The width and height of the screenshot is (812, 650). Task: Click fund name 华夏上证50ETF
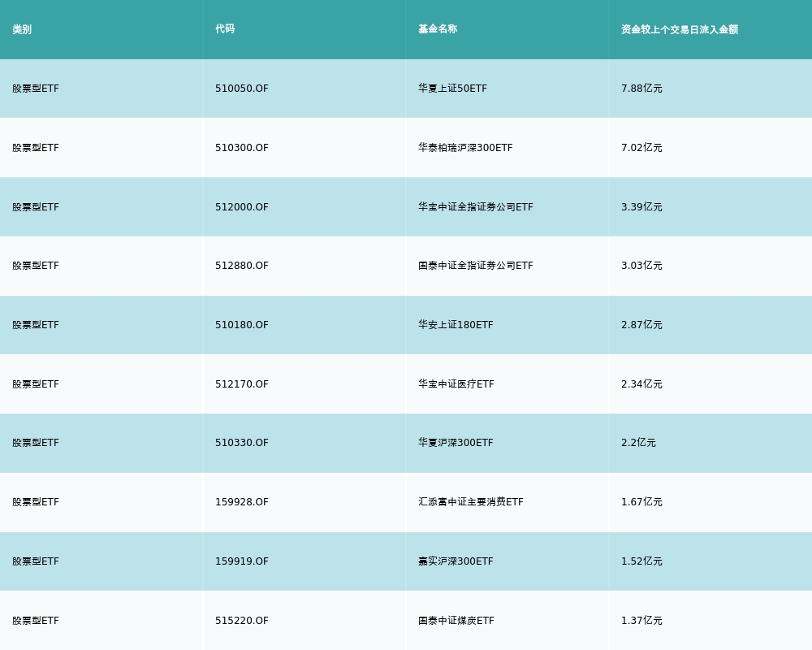click(452, 89)
